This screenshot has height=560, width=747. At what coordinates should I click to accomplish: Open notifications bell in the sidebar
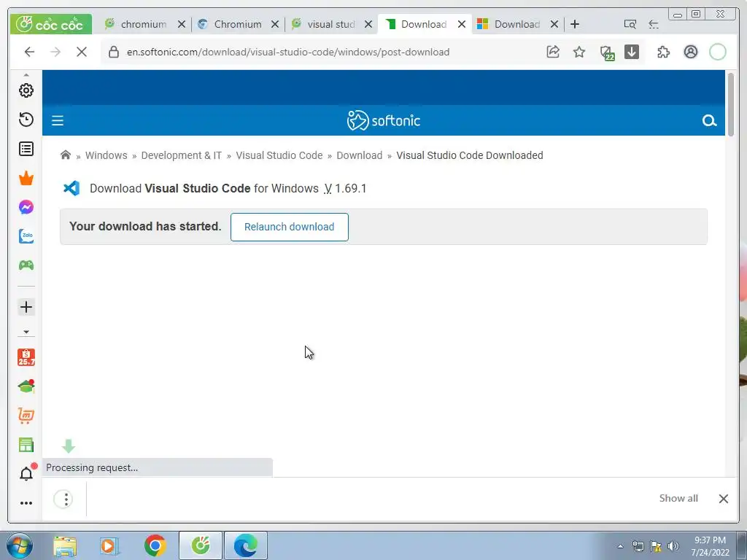(27, 472)
